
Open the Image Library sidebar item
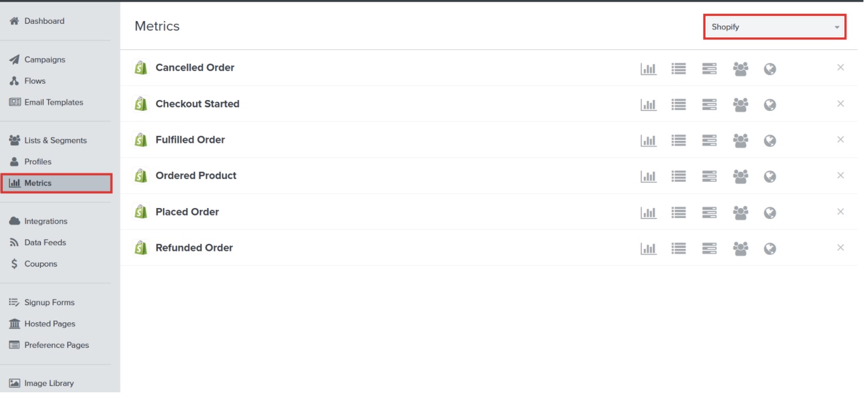coord(49,383)
